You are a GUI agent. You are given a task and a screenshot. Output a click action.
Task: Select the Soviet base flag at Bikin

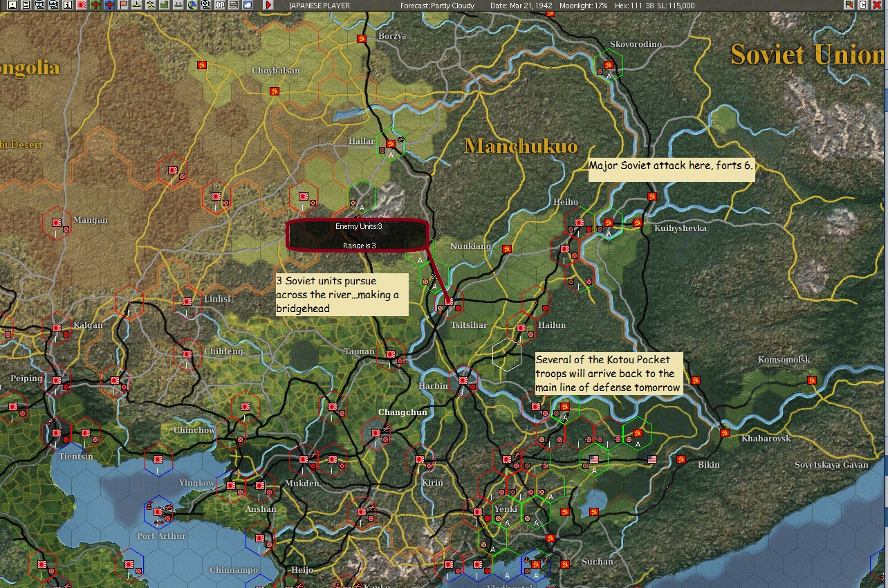pyautogui.click(x=681, y=459)
